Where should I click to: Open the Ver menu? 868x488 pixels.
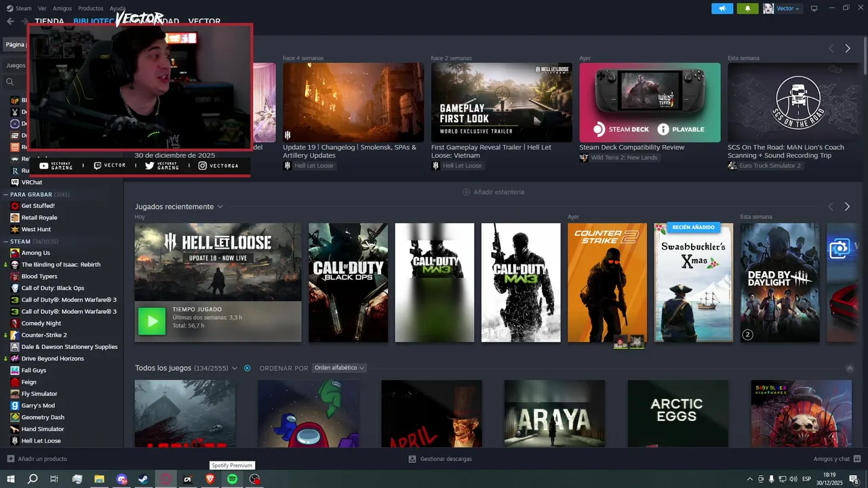point(43,8)
